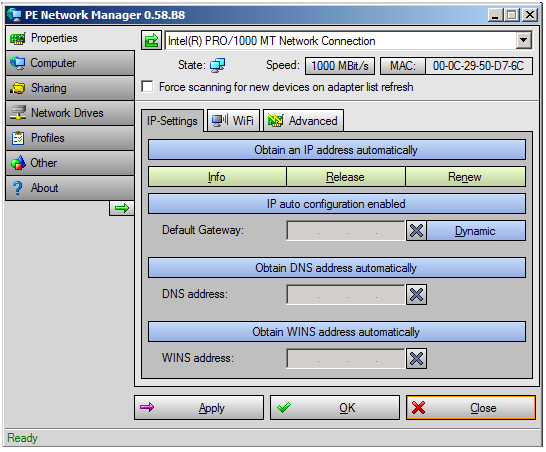The image size is (546, 452).
Task: Open the Properties section
Action: (x=70, y=38)
